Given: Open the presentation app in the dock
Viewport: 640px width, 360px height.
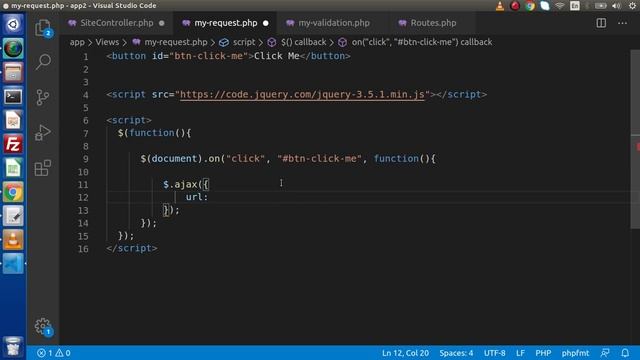Looking at the screenshot, I should [13, 120].
